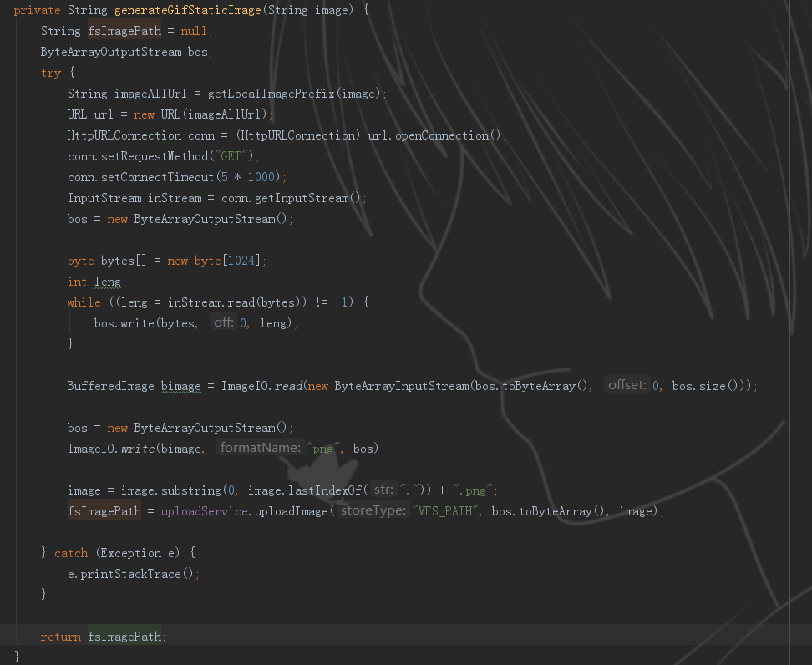The width and height of the screenshot is (812, 665).
Task: Click the off: parameter hint
Action: pyautogui.click(x=224, y=322)
